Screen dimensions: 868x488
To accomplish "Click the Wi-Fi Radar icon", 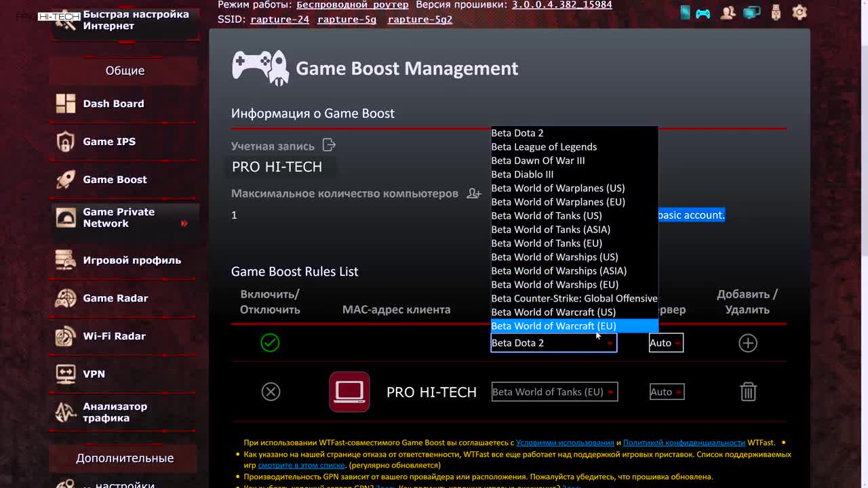I will coord(66,336).
